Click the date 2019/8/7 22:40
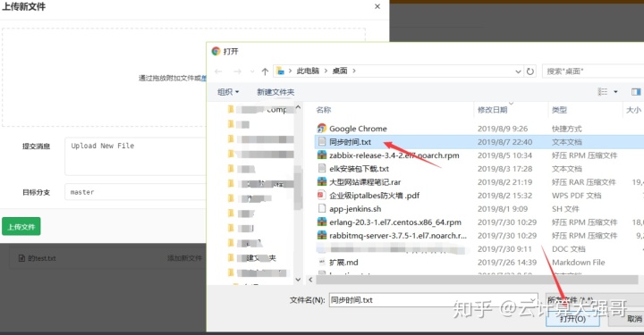Screen dimensions: 644x335 504,142
